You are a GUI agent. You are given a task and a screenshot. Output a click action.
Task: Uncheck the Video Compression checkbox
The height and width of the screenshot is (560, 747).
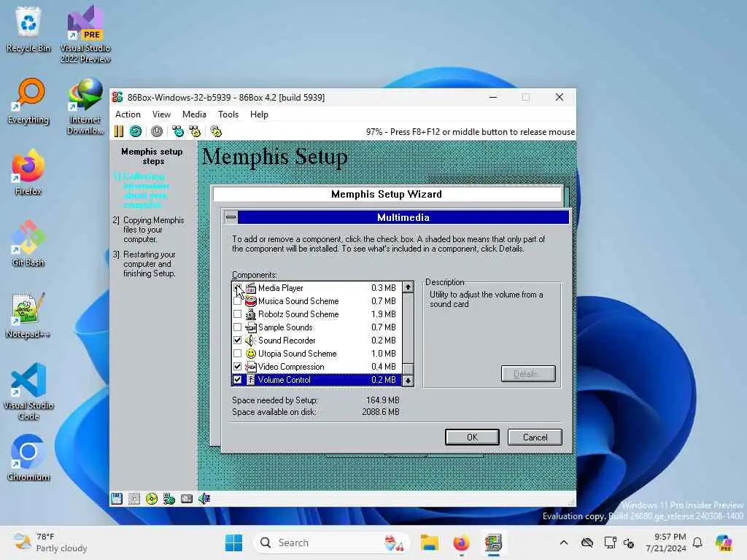tap(237, 367)
